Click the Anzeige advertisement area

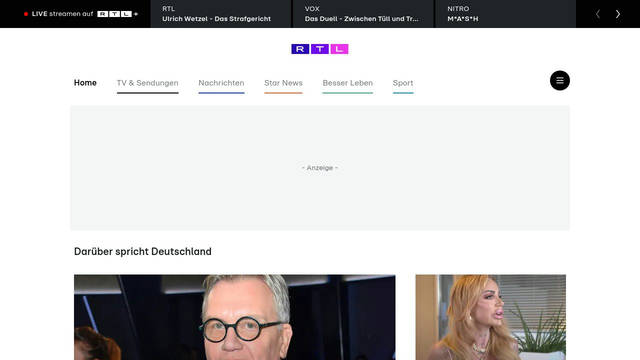tap(320, 168)
